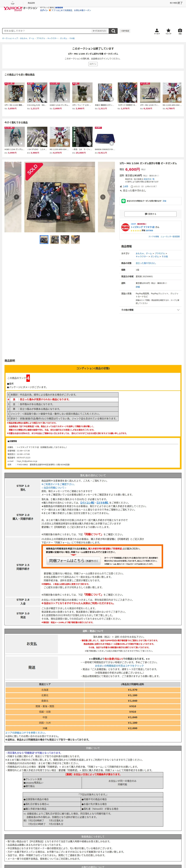The image size is (186, 868).
Task: Click the 詳細 link under 送料
Action: (138, 287)
